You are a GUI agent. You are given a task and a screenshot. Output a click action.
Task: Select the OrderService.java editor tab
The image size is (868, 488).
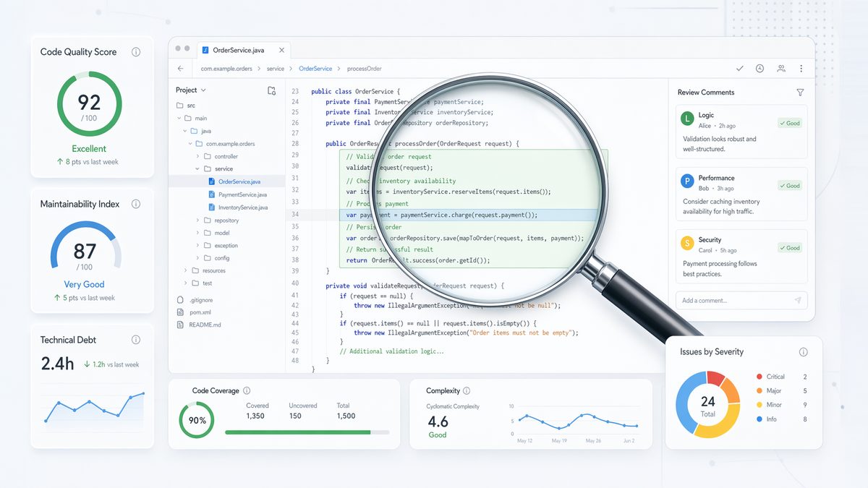239,49
